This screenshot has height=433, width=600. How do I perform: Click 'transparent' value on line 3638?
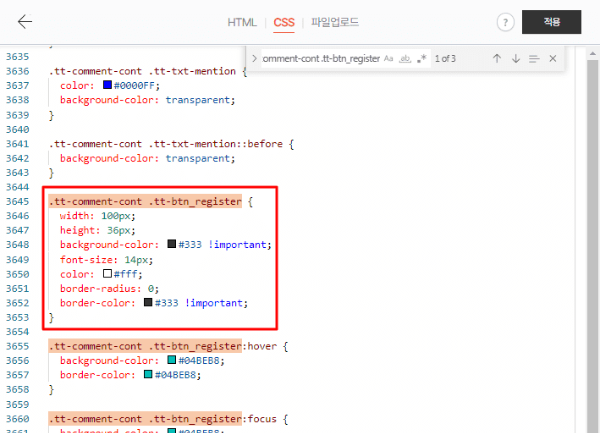pos(198,100)
